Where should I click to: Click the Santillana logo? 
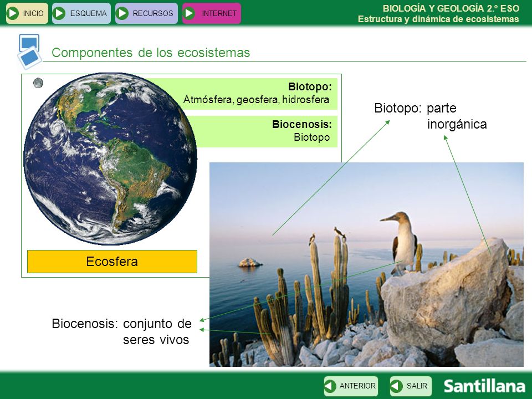pyautogui.click(x=484, y=386)
